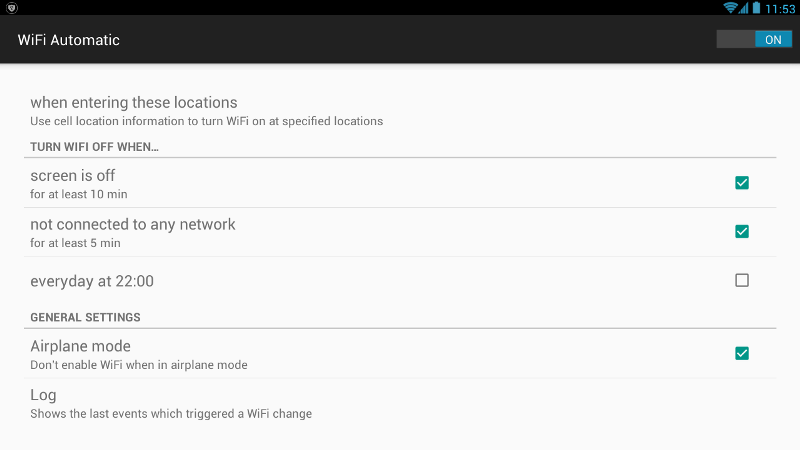Tap the Use cell location information description
The width and height of the screenshot is (800, 450).
click(207, 121)
